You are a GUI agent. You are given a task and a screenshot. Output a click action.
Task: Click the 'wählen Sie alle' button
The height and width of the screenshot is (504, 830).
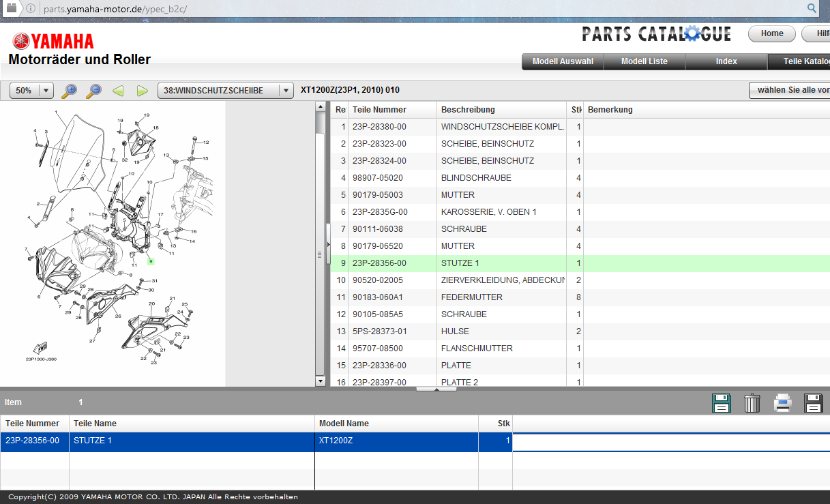(x=792, y=91)
